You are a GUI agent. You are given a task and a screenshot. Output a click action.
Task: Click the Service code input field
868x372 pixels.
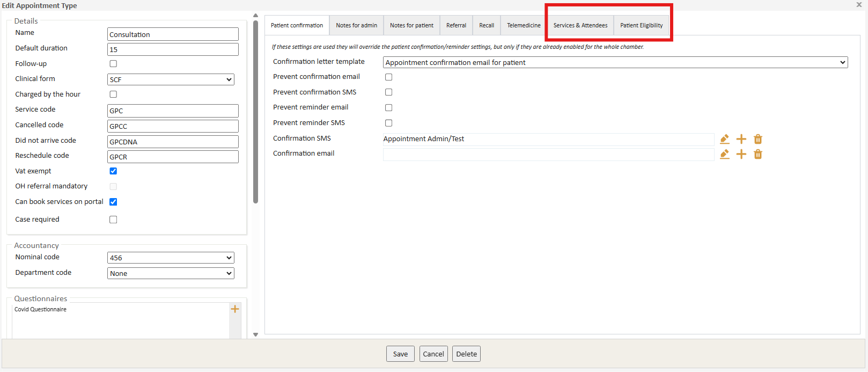[173, 111]
